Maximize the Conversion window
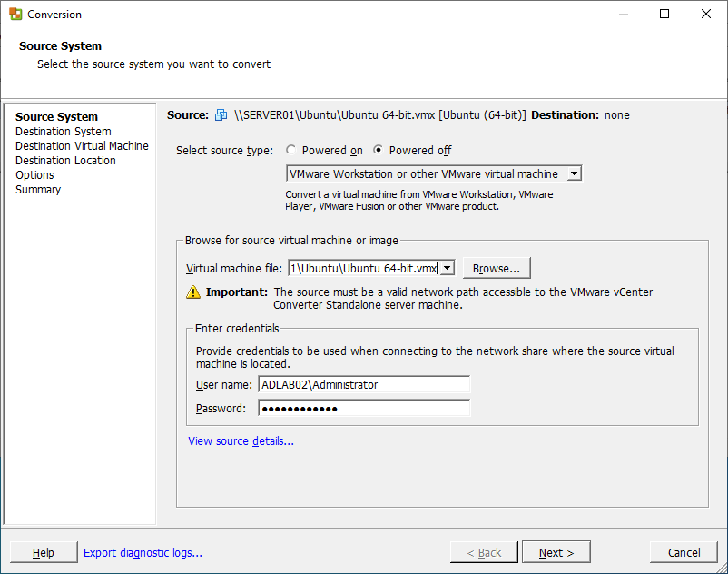 click(x=664, y=14)
